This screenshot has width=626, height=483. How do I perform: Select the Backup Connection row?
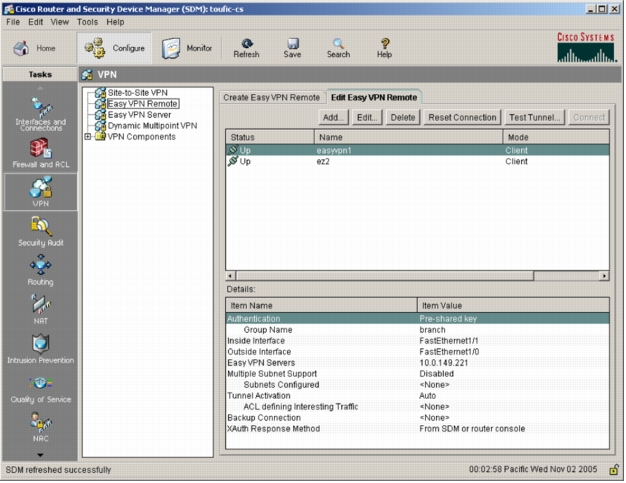click(x=417, y=418)
